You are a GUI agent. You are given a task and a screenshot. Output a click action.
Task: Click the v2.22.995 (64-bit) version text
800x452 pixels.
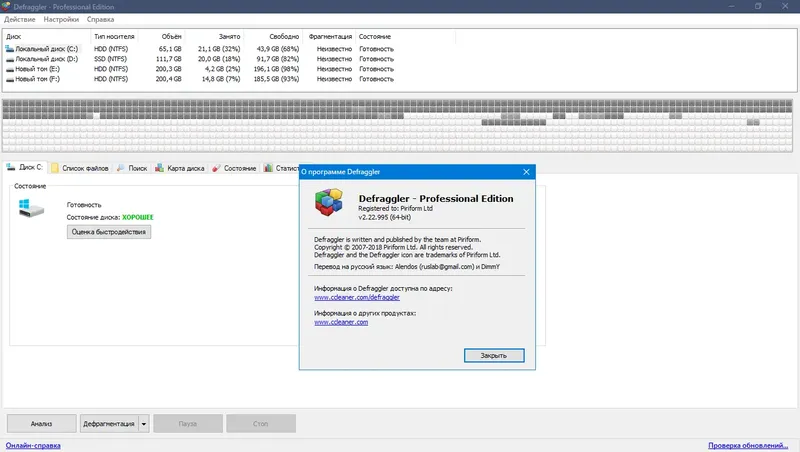point(384,217)
